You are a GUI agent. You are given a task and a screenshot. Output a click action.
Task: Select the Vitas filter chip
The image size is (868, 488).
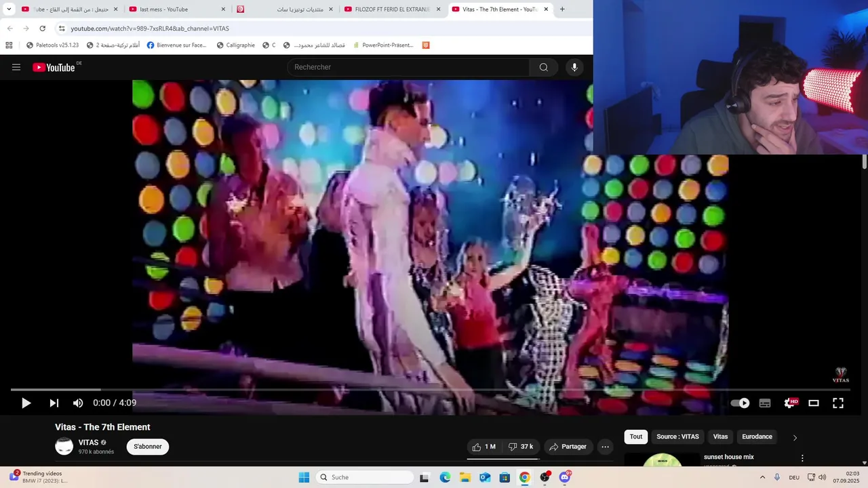coord(720,436)
